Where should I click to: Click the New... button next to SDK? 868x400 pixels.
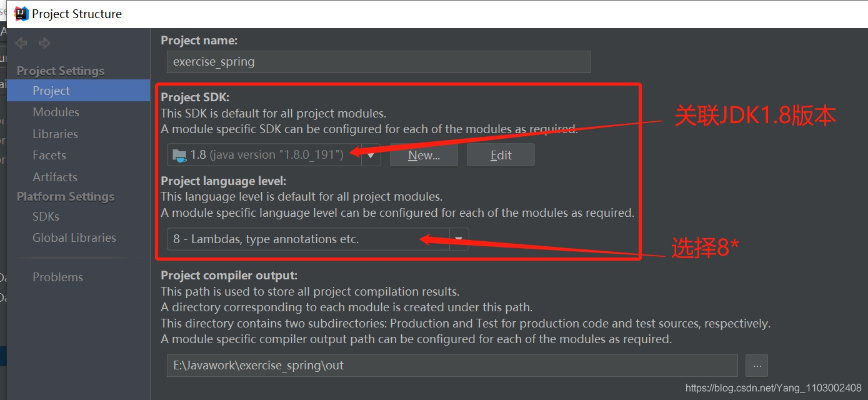point(424,154)
